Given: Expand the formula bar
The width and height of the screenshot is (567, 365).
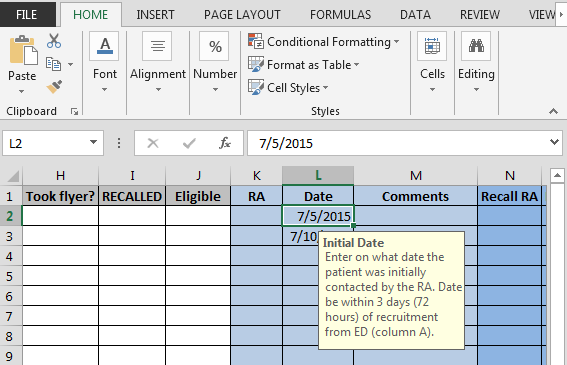Looking at the screenshot, I should point(554,142).
